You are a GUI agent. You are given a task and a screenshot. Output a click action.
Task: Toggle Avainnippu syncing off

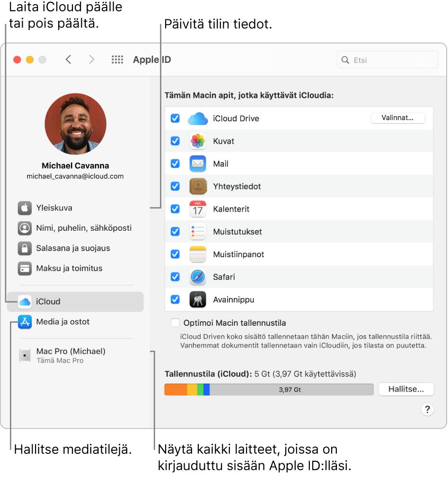click(175, 300)
